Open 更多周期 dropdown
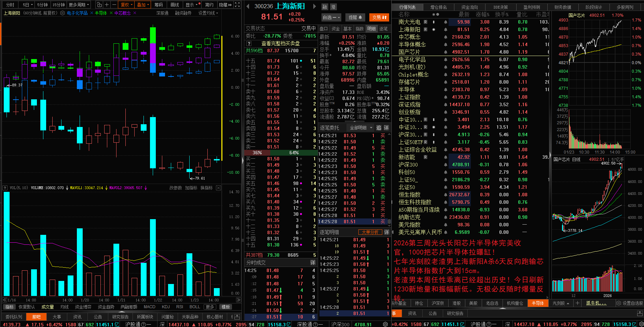 click(x=79, y=5)
